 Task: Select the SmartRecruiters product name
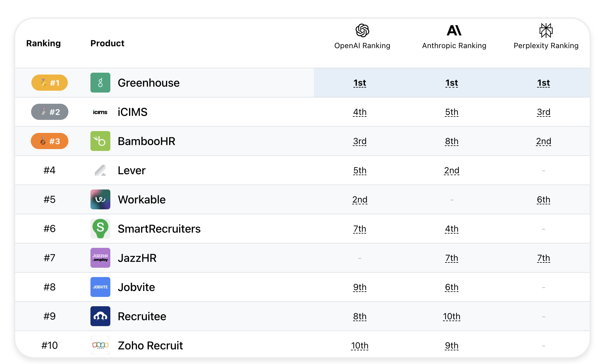(x=159, y=229)
